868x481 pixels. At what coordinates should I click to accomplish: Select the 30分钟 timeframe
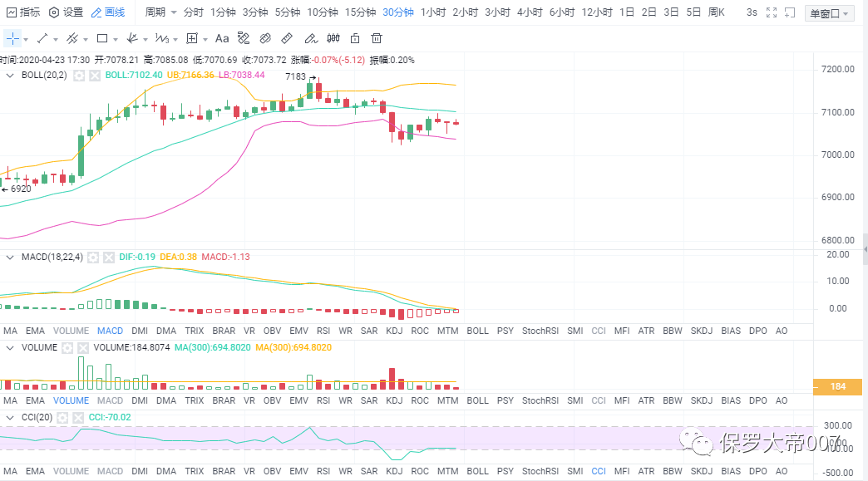point(398,12)
